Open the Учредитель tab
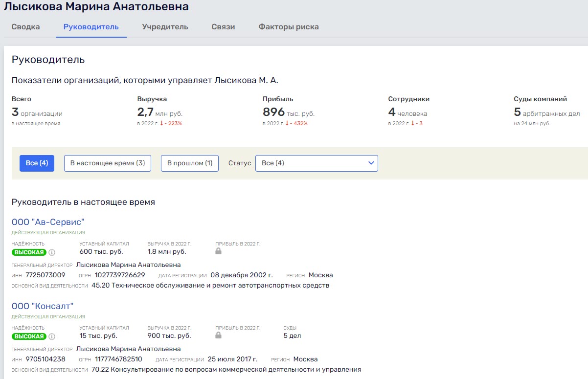This screenshot has height=379, width=588. pos(165,27)
